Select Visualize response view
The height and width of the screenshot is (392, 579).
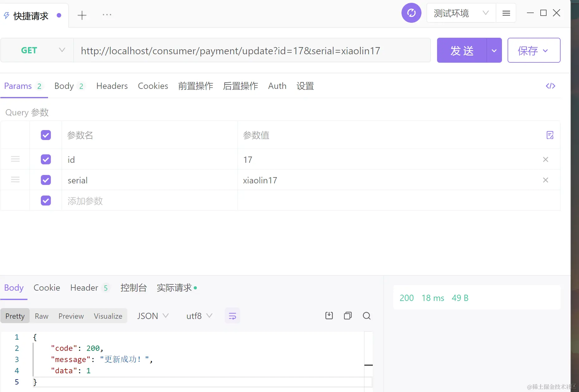pos(108,316)
